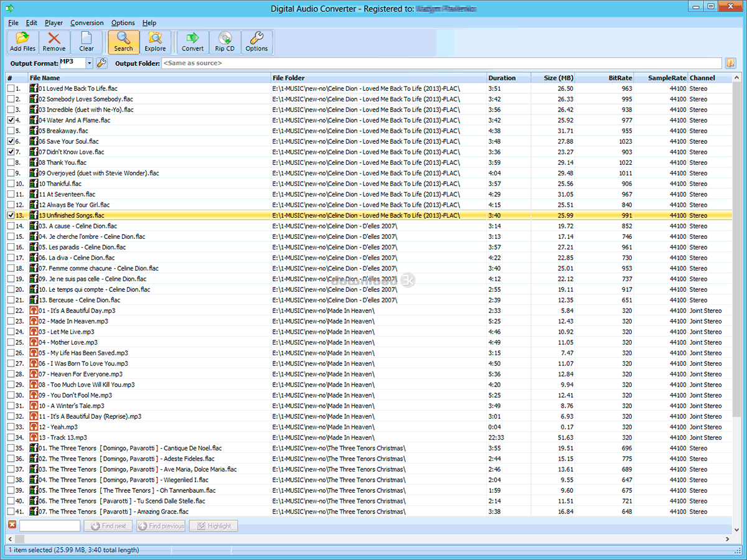Click FLAC icon of 05 Breakaway.flac

(34, 131)
